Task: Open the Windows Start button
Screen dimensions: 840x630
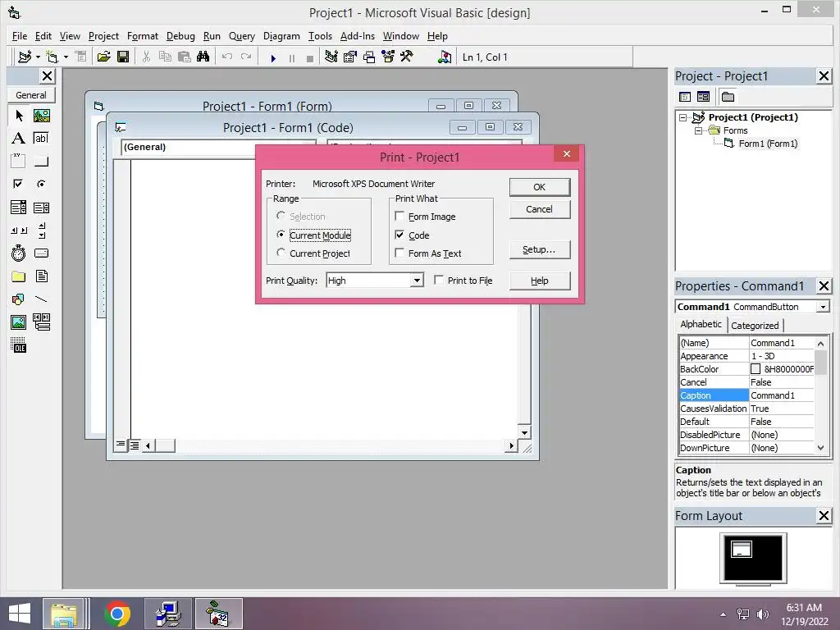Action: (x=20, y=614)
